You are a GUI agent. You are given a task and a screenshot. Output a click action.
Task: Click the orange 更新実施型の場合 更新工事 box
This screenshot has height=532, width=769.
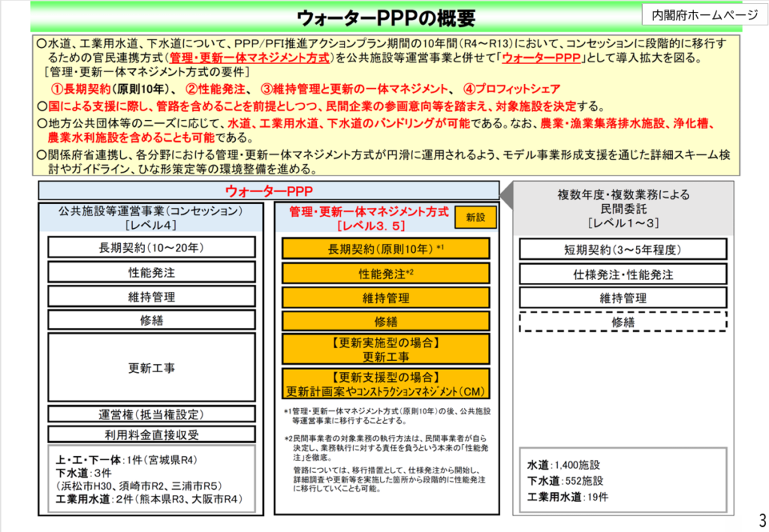pyautogui.click(x=386, y=349)
